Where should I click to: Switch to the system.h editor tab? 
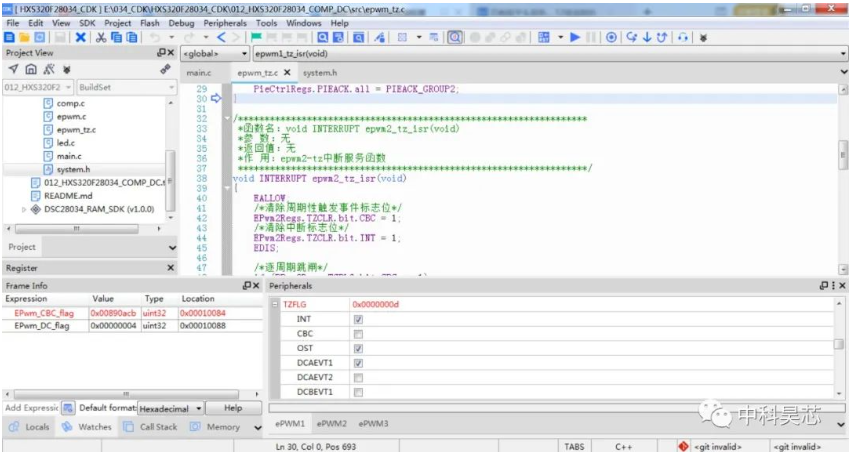[320, 73]
